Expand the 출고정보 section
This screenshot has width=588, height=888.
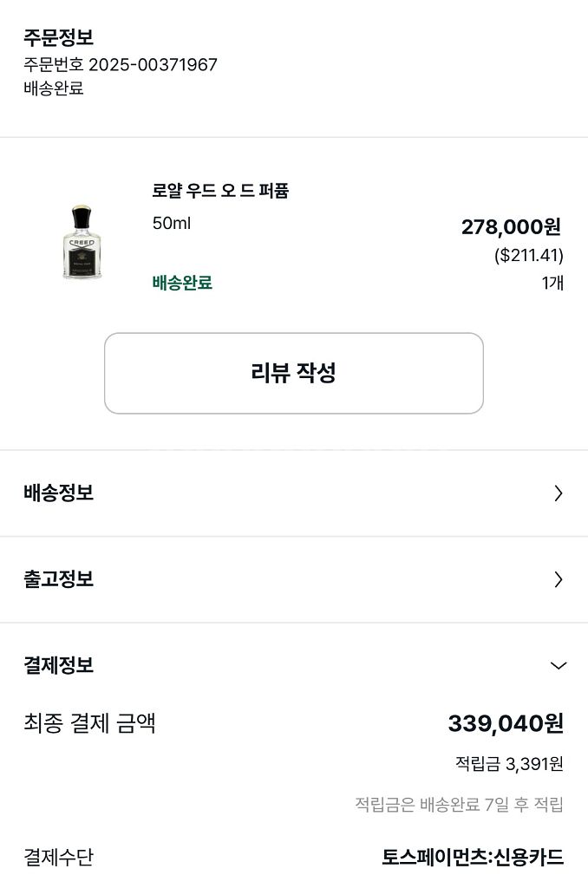(x=294, y=579)
